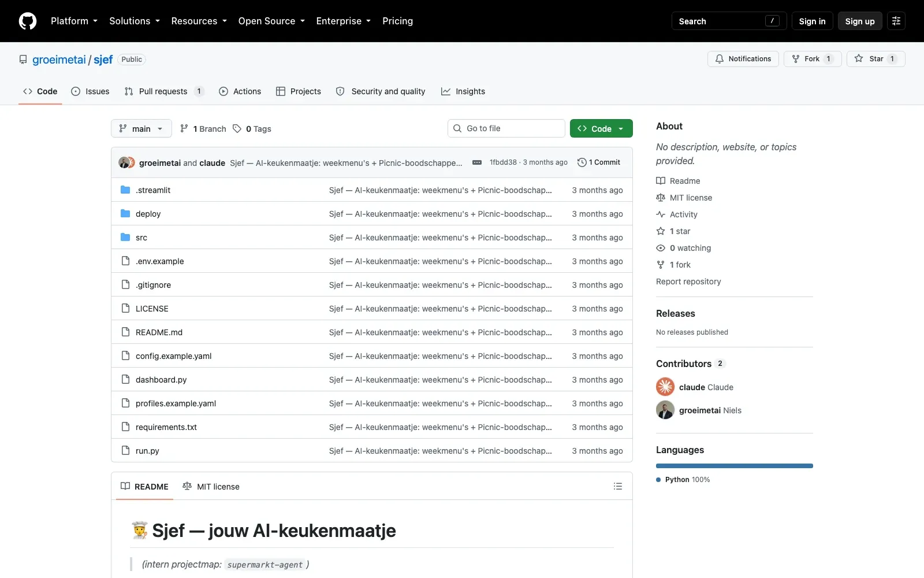
Task: Open the dashboard.py file
Action: point(161,380)
